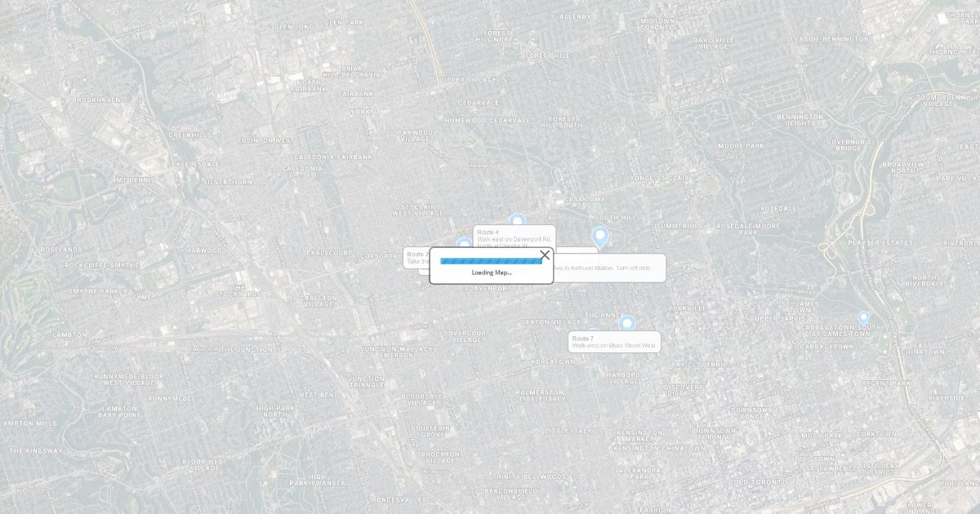Open the Route 4 directions popup
Viewport: 980px width, 514px height.
pos(514,236)
